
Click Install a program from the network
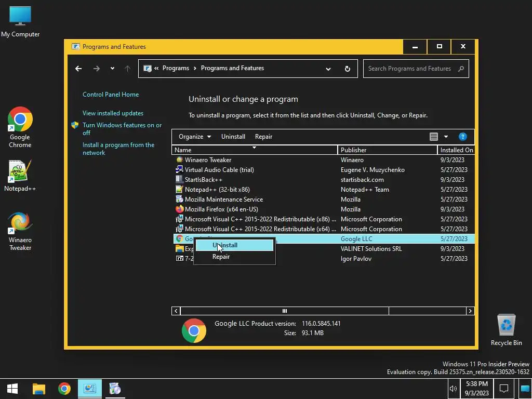118,149
